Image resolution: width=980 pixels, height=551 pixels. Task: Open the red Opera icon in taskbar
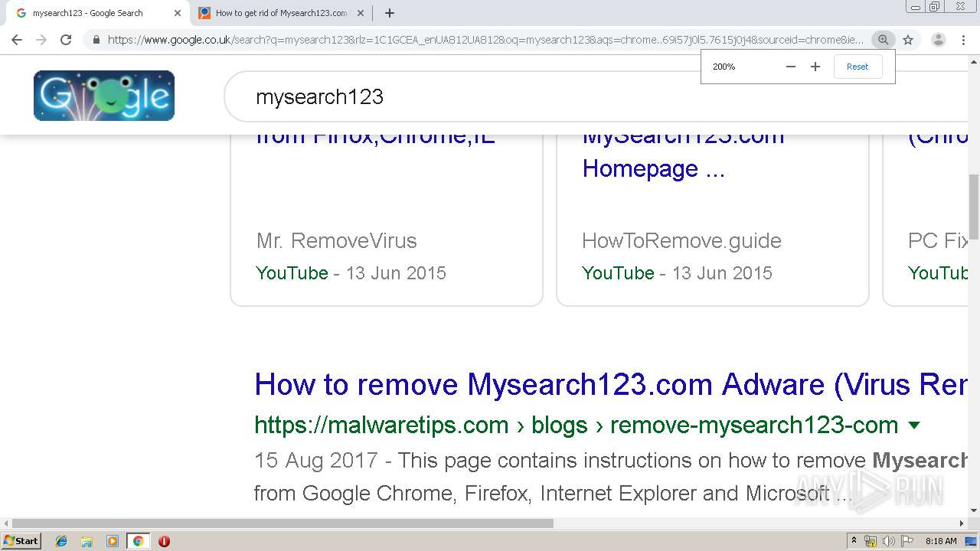(x=164, y=541)
